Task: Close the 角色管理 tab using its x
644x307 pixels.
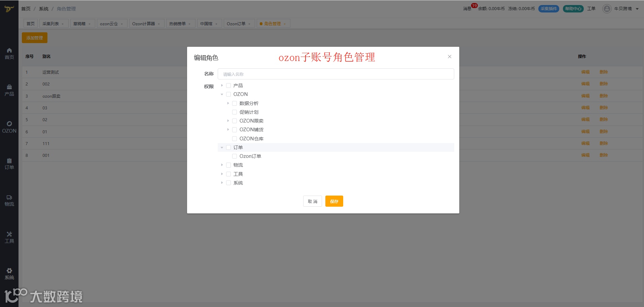Action: (x=285, y=24)
